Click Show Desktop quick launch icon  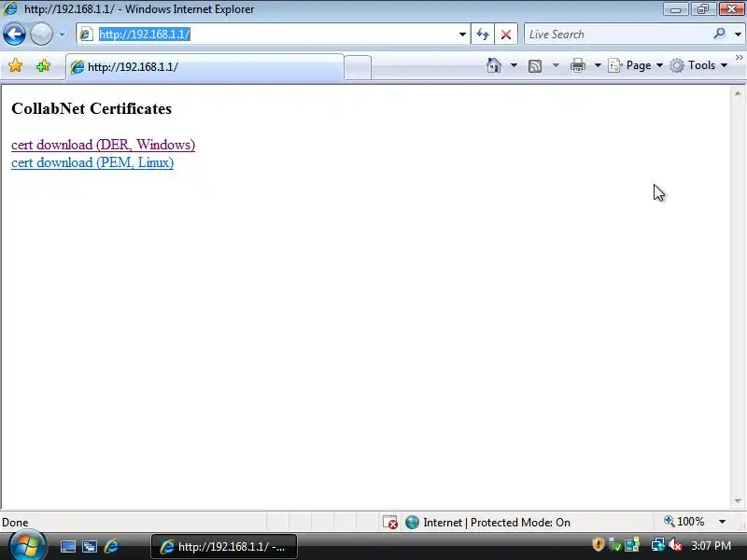point(67,546)
